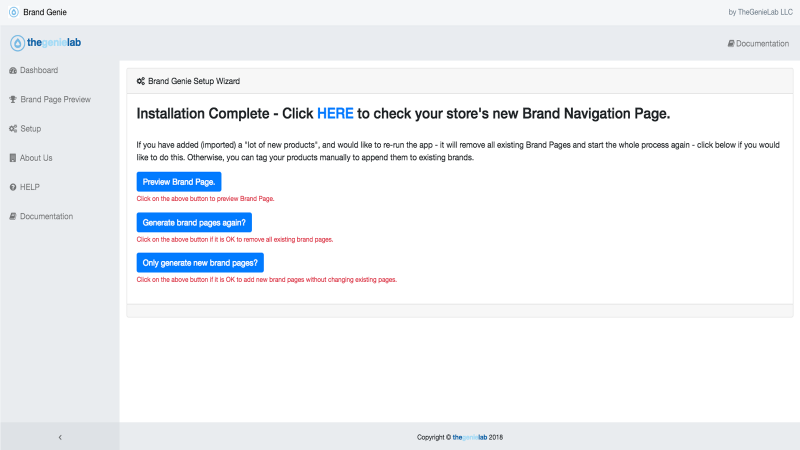Click the Brand Genie Setup Wizard panel title

tap(194, 81)
